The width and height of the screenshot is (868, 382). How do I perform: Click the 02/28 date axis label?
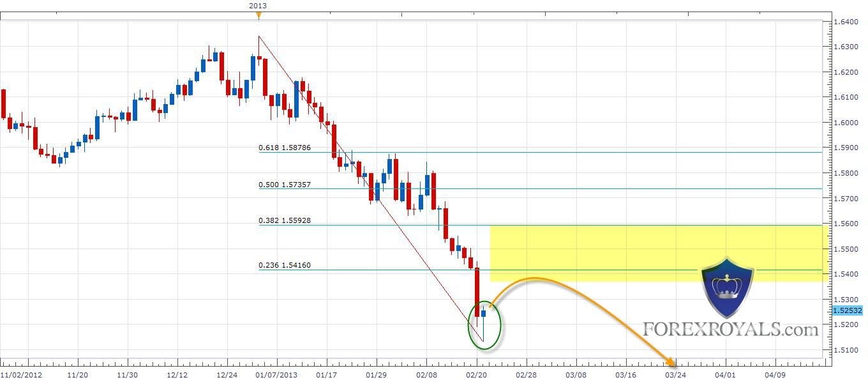(526, 374)
